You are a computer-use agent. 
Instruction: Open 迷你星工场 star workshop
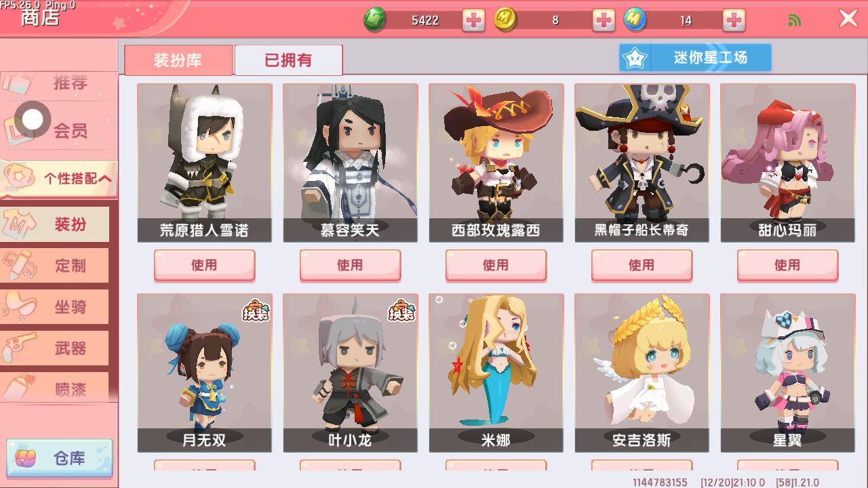(x=695, y=58)
